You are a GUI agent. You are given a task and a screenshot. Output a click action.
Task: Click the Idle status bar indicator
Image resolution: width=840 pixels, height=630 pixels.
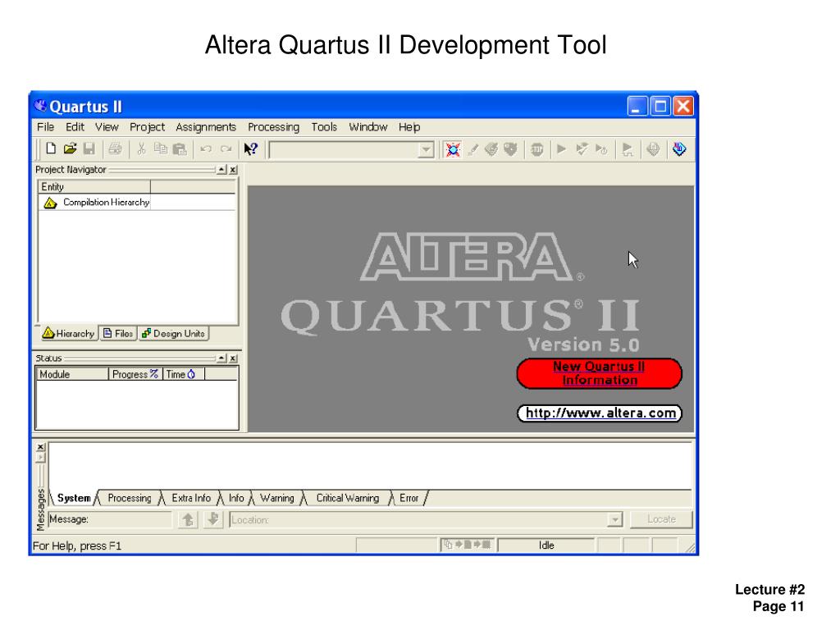click(546, 546)
